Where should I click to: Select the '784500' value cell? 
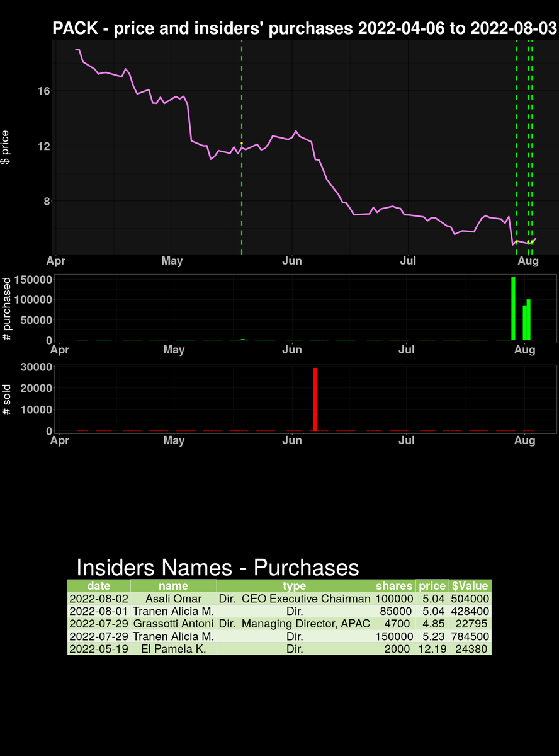tap(470, 636)
